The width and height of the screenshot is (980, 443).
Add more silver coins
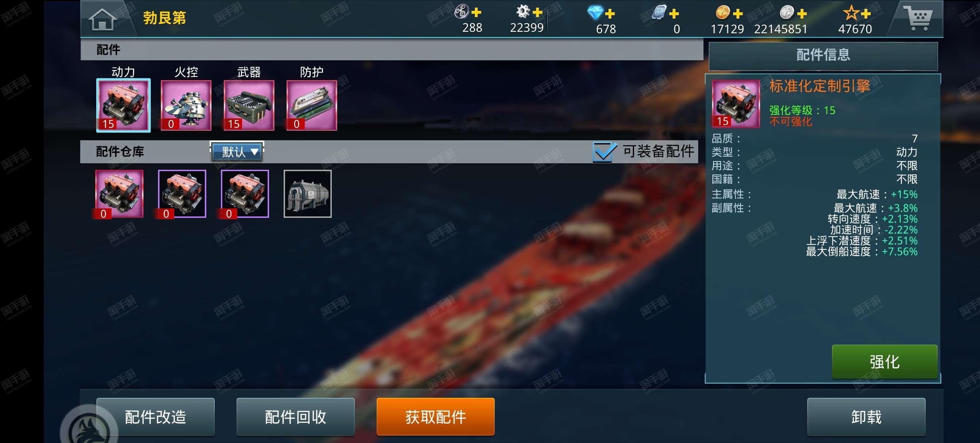pyautogui.click(x=802, y=14)
